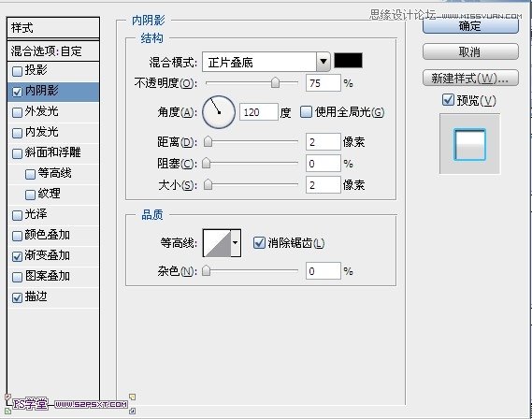Select 描边 stroke in the styles list
The width and height of the screenshot is (532, 419).
(53, 296)
